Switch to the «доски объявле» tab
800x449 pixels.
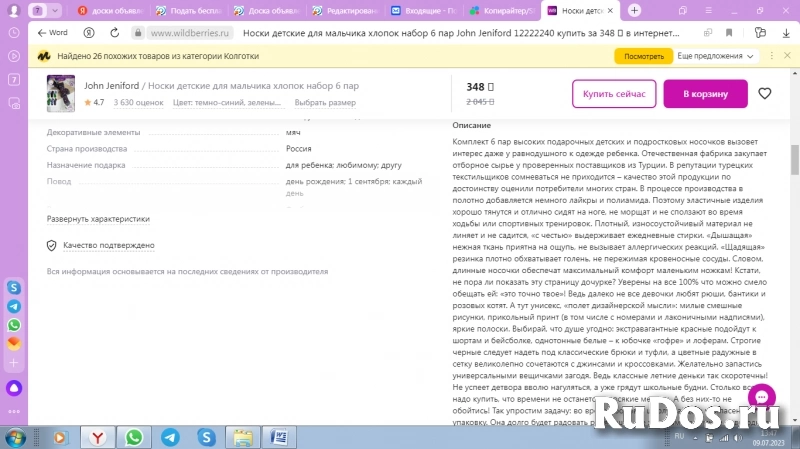pyautogui.click(x=111, y=10)
